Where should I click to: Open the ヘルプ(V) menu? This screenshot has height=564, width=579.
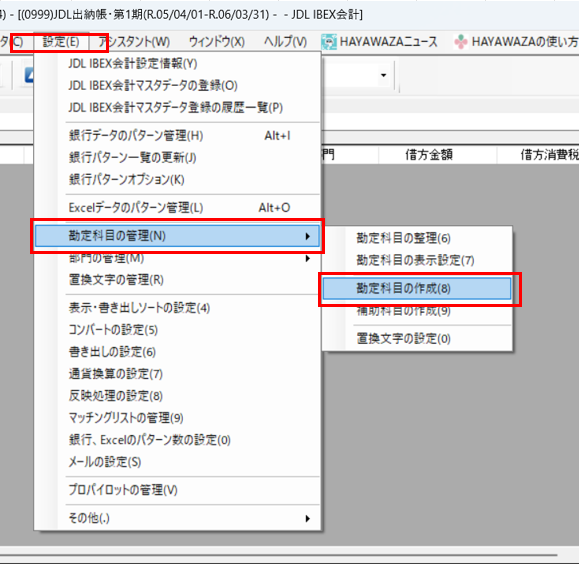[x=285, y=42]
